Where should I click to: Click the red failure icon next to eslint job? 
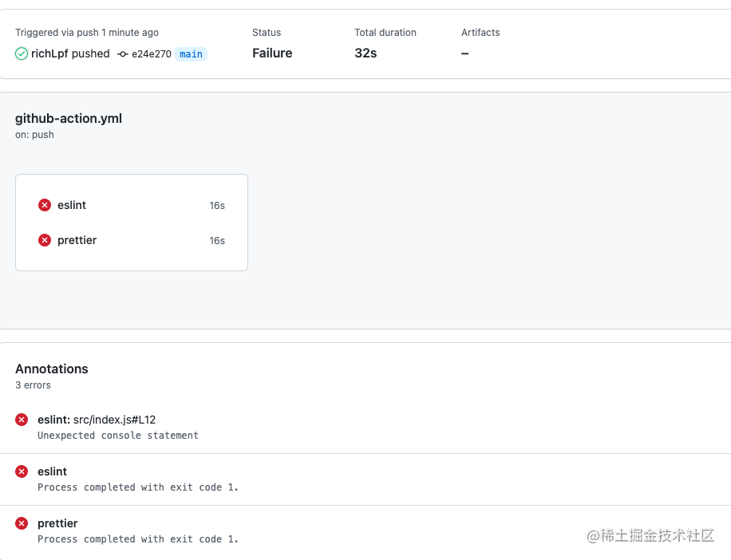point(45,205)
